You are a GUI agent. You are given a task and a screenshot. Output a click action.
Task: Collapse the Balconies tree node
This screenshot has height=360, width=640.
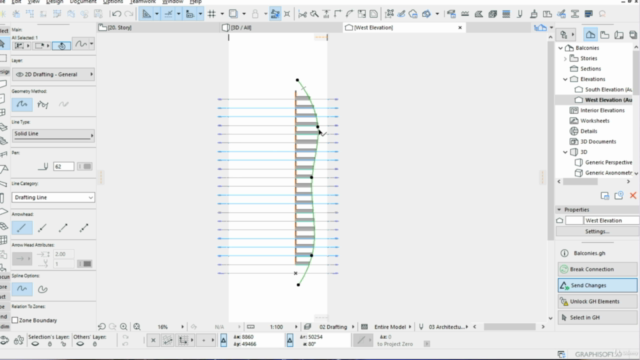coord(560,48)
